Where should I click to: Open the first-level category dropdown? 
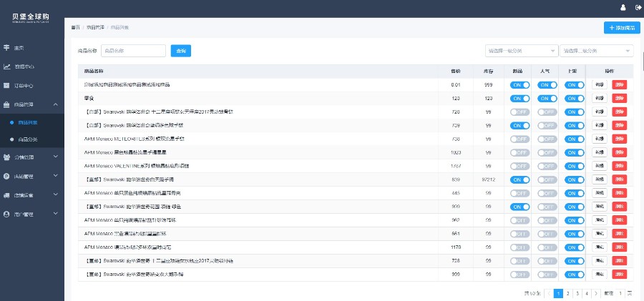pos(522,51)
